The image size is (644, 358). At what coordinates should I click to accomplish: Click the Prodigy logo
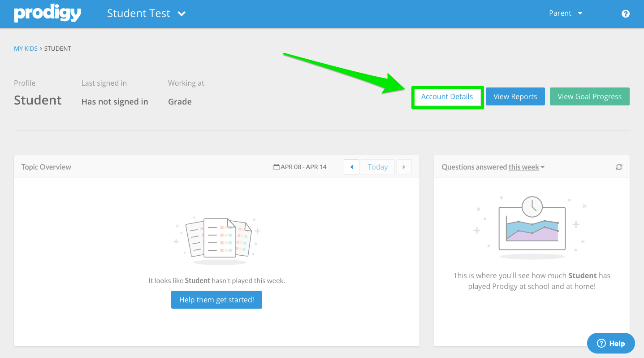pyautogui.click(x=48, y=13)
